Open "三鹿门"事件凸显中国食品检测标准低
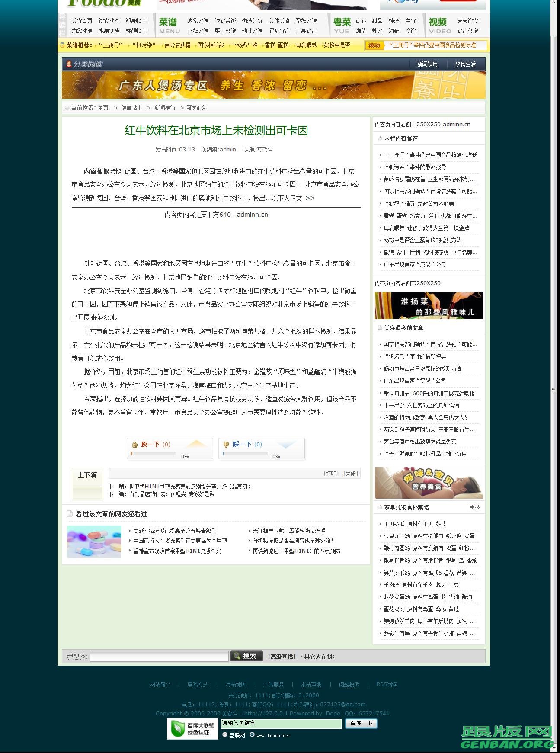Viewport: 560px width, 753px height. coord(431,155)
